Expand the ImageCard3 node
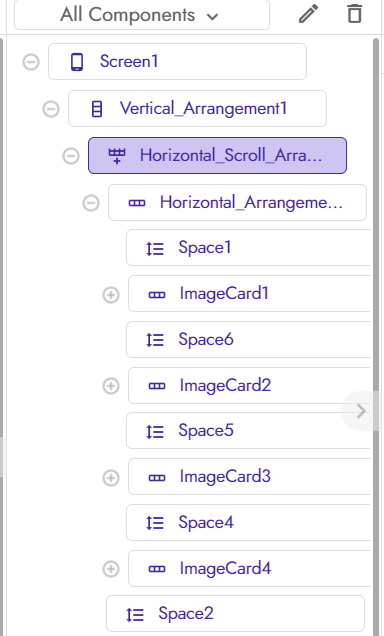Image resolution: width=384 pixels, height=636 pixels. 111,478
